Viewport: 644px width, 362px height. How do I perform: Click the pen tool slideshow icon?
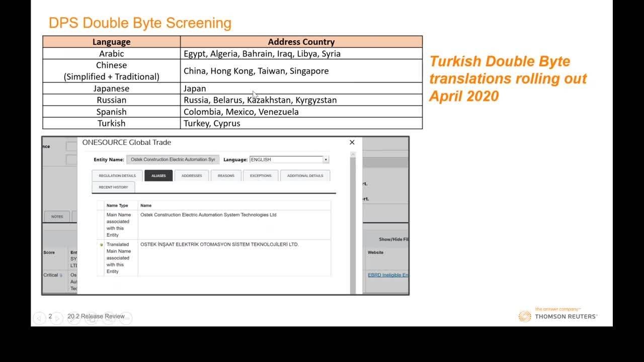tap(73, 317)
